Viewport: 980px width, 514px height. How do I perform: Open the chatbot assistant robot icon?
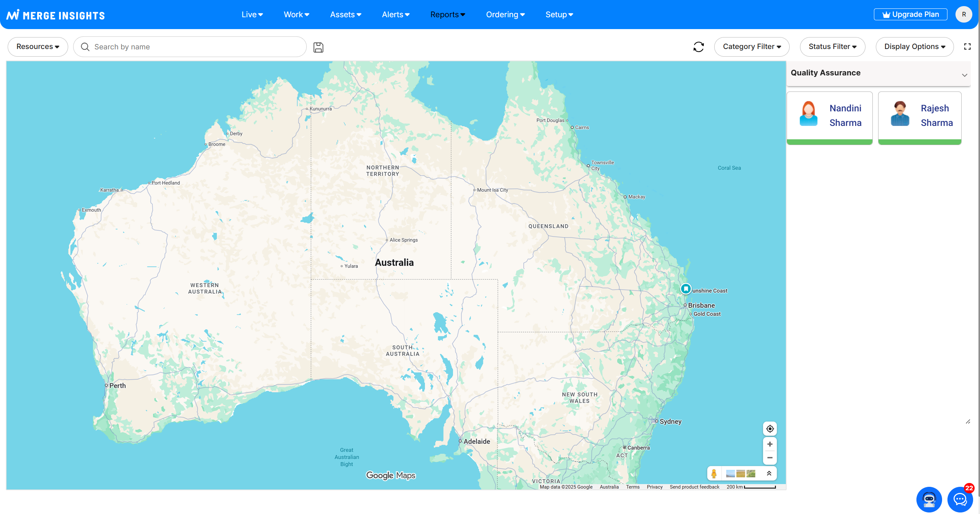click(x=929, y=499)
